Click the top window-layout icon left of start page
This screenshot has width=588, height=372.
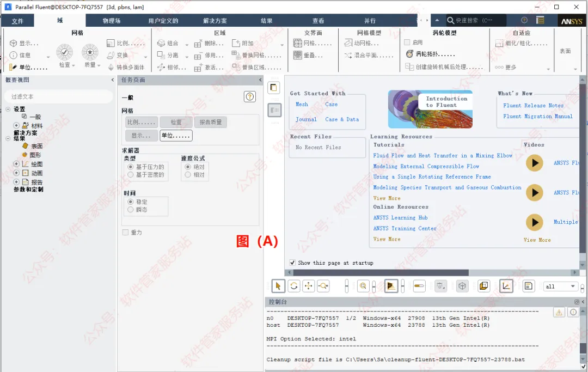[x=274, y=88]
